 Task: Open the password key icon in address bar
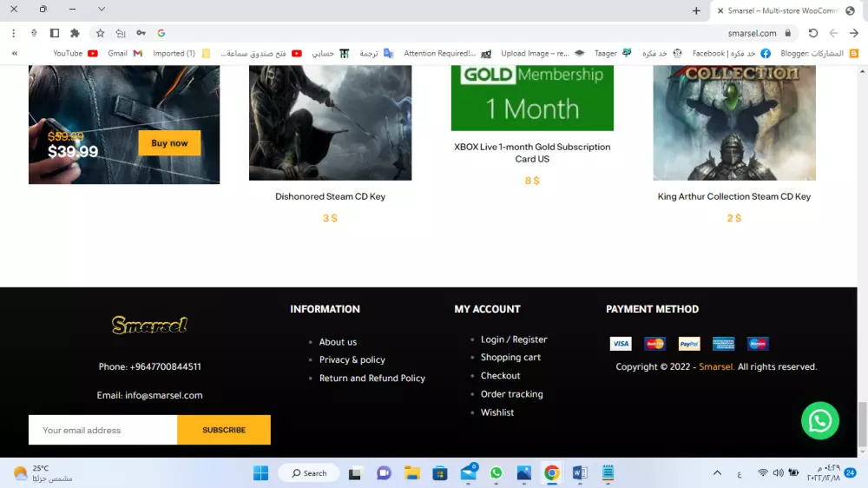point(141,33)
